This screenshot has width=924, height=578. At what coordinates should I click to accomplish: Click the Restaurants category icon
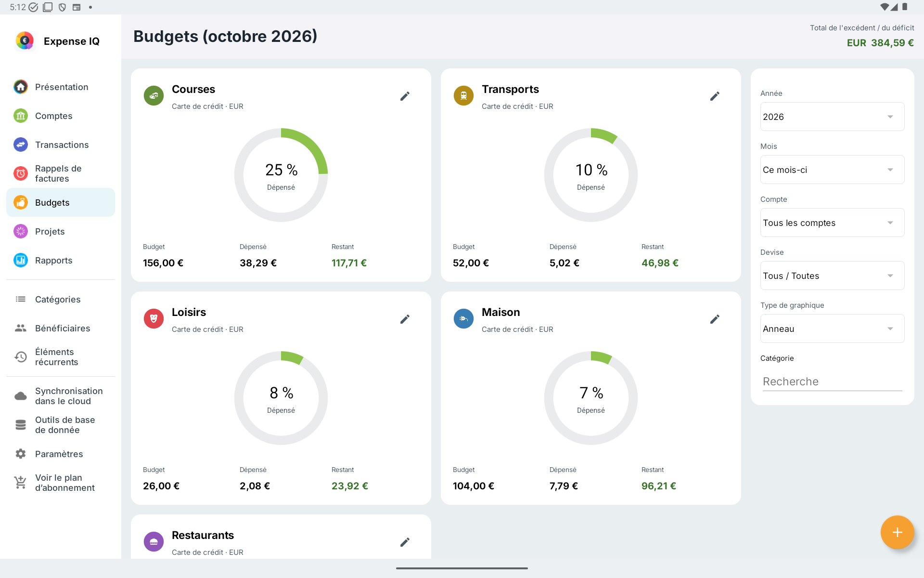154,542
